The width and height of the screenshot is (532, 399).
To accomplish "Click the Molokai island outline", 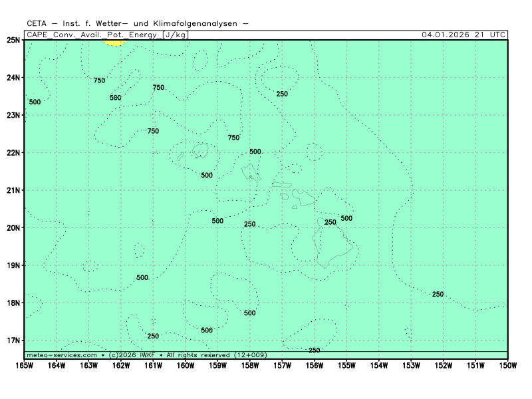I will (x=281, y=185).
